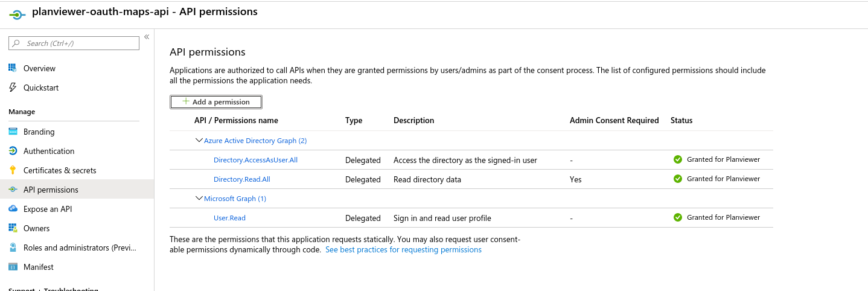Collapse the Azure Active Directory Graph group
This screenshot has height=291, width=868.
point(199,140)
